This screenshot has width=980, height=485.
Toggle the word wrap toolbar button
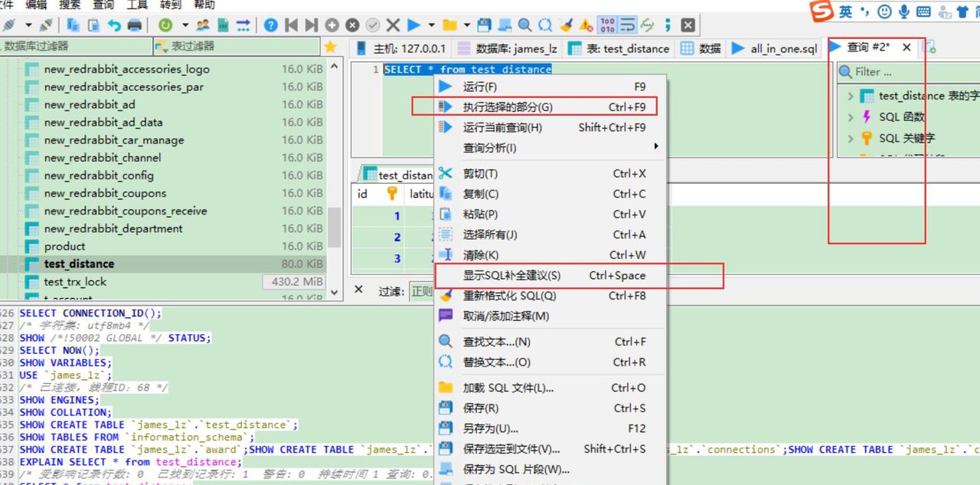(627, 25)
